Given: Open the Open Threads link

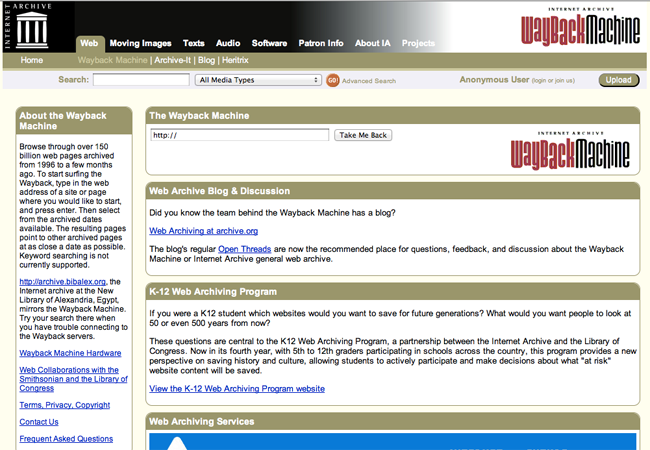Looking at the screenshot, I should [x=240, y=248].
